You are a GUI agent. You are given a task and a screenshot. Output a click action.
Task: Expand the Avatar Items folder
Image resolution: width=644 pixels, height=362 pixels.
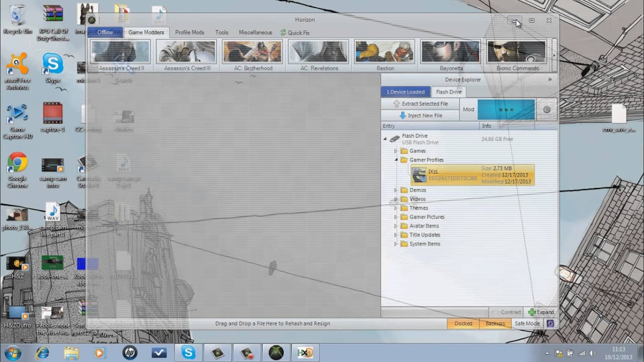396,226
